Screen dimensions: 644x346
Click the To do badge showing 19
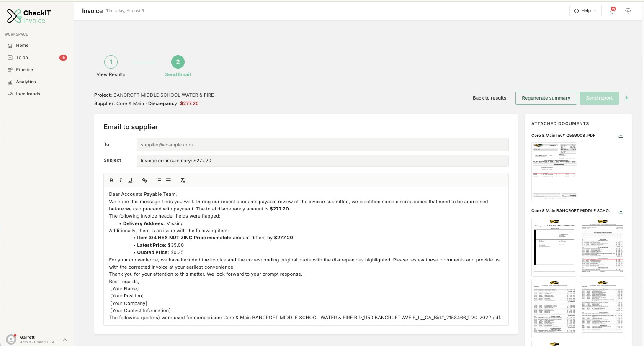click(63, 58)
